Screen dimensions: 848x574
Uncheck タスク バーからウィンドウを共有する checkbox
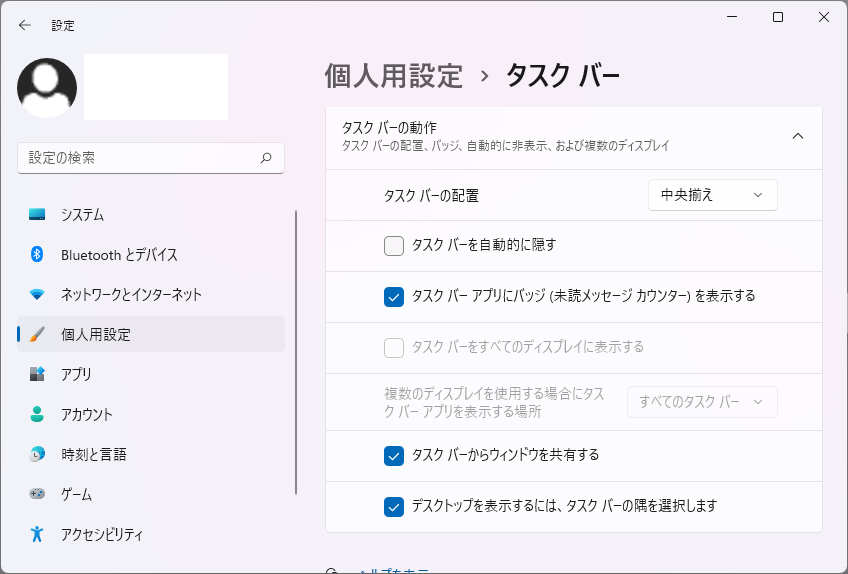[394, 456]
